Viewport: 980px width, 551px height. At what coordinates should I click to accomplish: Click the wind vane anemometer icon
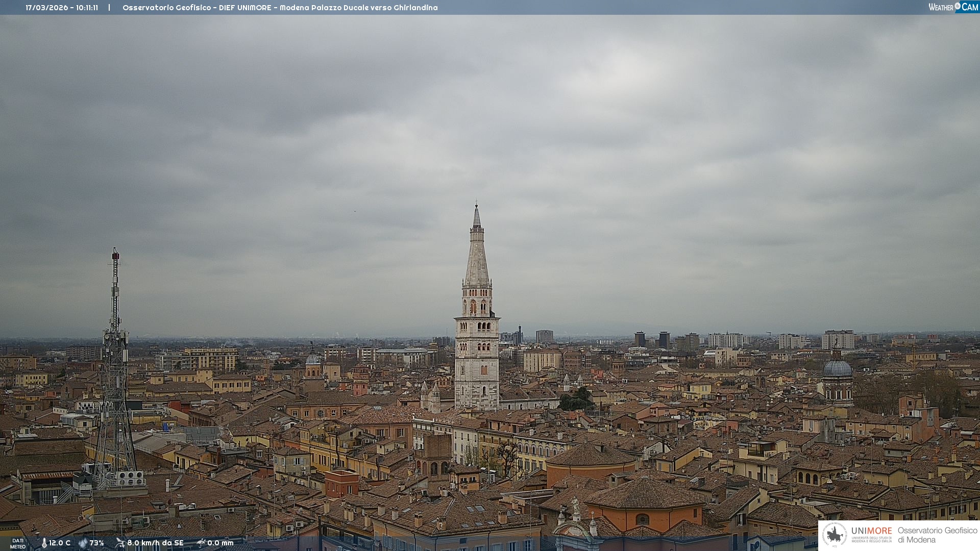click(x=120, y=543)
